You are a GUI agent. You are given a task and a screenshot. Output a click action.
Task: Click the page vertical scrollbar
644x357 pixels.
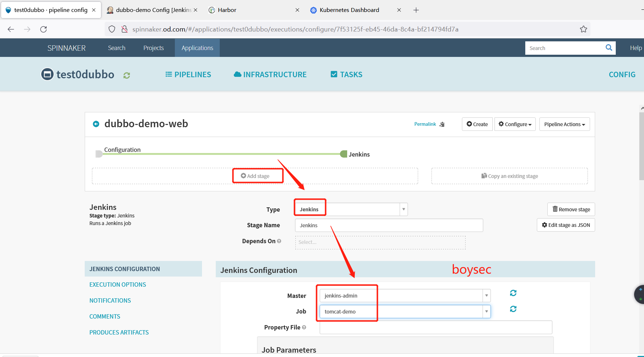(x=641, y=146)
